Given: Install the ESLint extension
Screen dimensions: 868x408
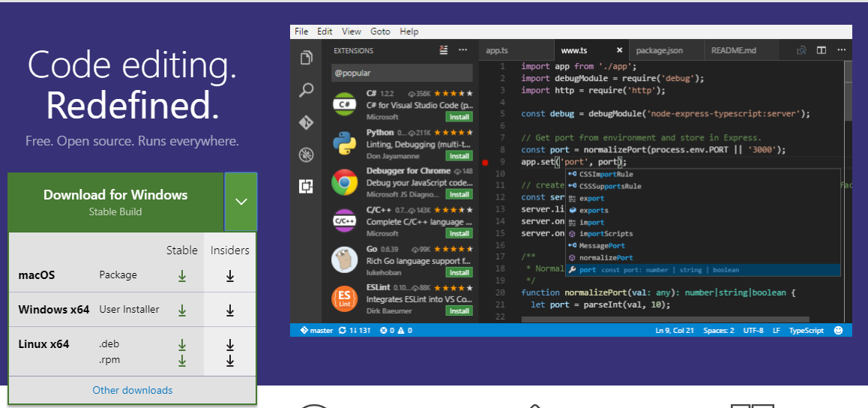Looking at the screenshot, I should [459, 311].
